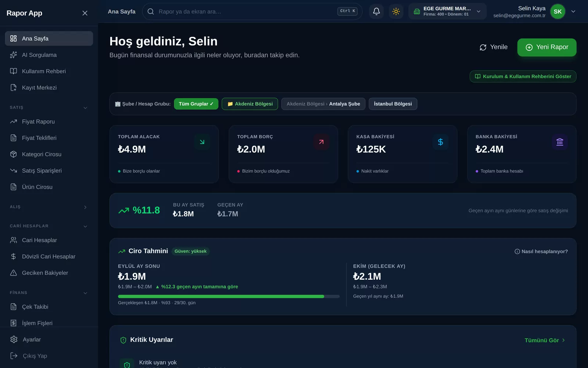
Task: Click the sales change trend-up icon
Action: (123, 210)
